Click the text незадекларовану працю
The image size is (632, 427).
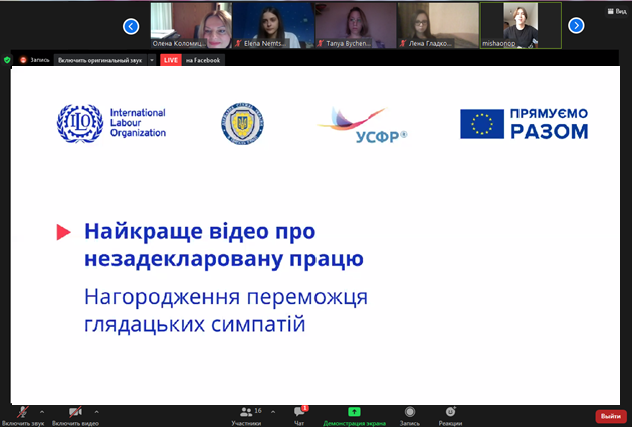pyautogui.click(x=224, y=258)
